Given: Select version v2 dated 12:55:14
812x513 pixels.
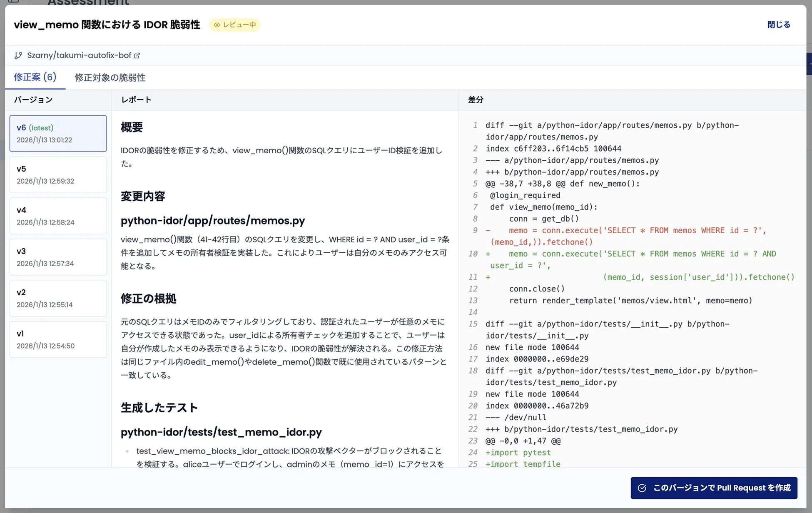Looking at the screenshot, I should 58,298.
